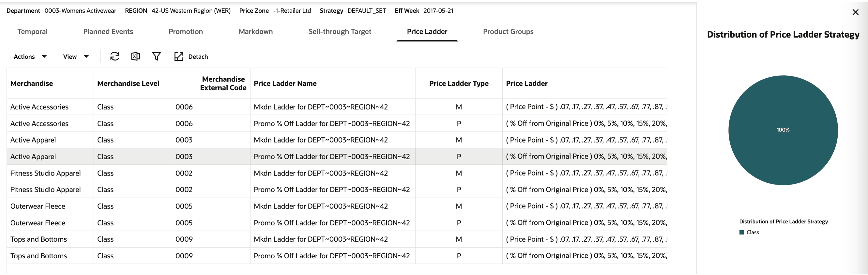868x275 pixels.
Task: Refresh the price ladder table
Action: [115, 56]
